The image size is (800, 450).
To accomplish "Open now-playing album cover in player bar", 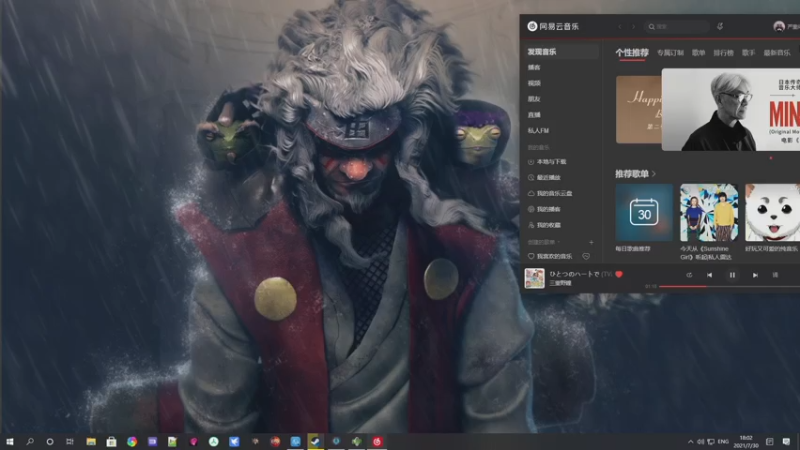I will click(x=535, y=278).
